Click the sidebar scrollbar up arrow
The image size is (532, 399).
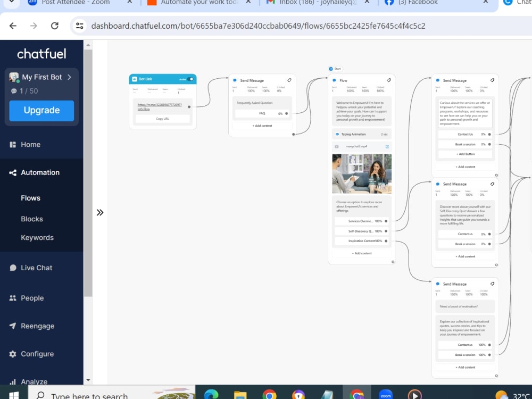coord(88,45)
